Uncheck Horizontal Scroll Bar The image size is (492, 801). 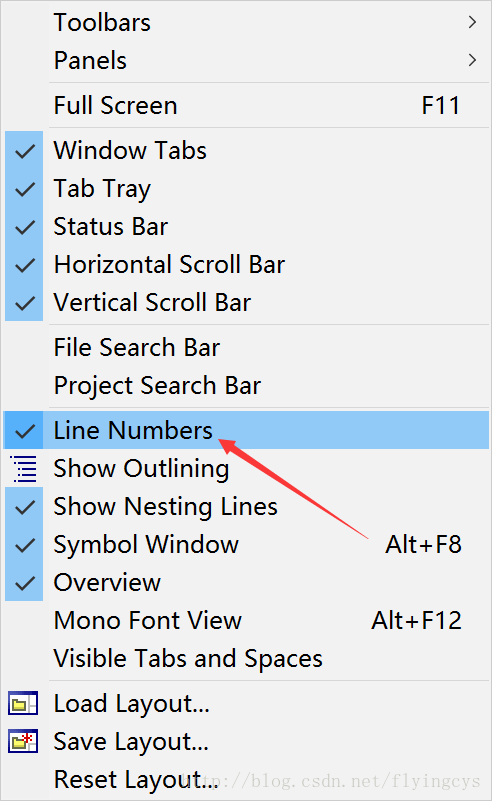click(x=246, y=265)
